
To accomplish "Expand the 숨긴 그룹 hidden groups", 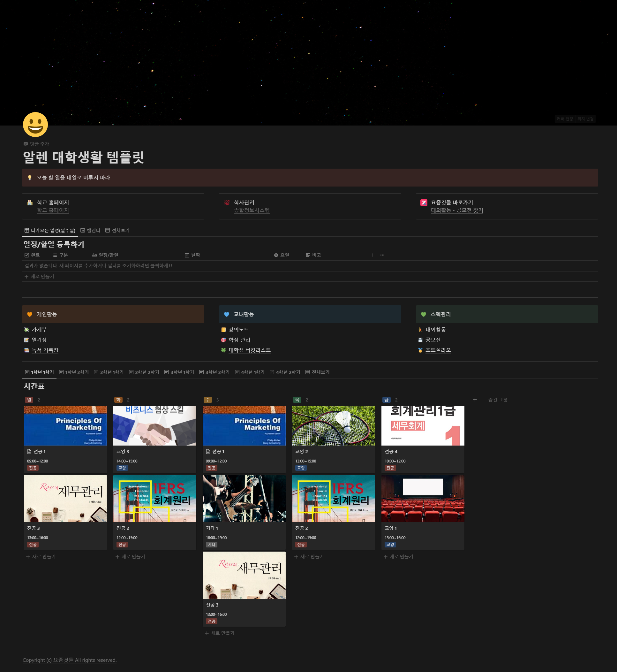I will pos(498,400).
